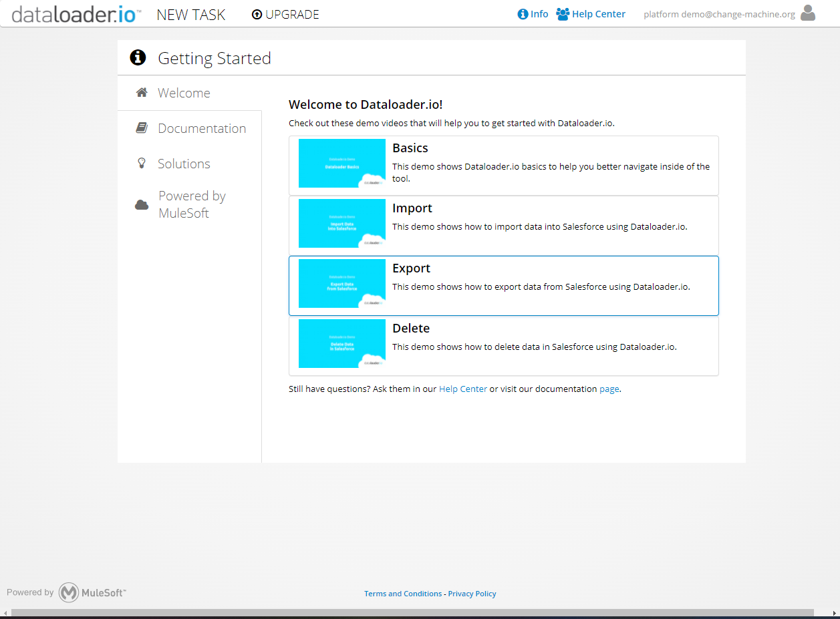
Task: Switch to the Documentation tab
Action: point(190,128)
